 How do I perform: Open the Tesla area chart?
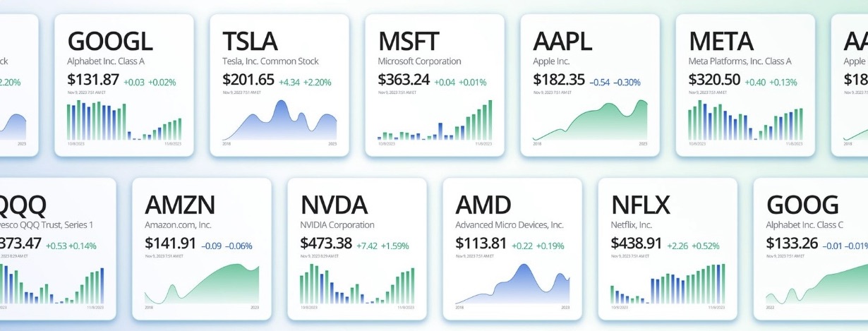coord(279,121)
